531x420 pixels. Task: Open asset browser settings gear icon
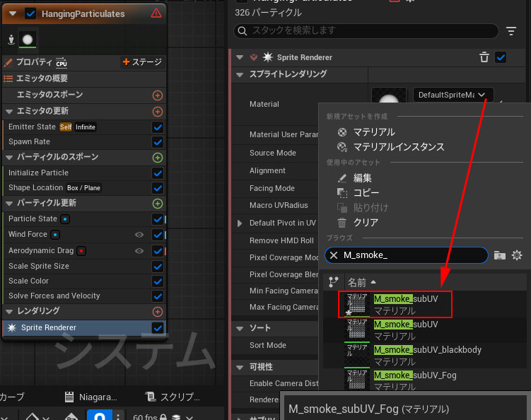(517, 255)
